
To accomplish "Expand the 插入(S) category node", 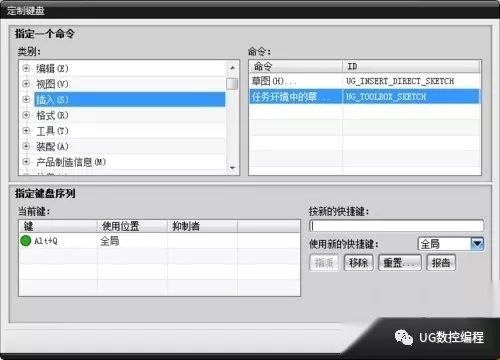I will 26,99.
